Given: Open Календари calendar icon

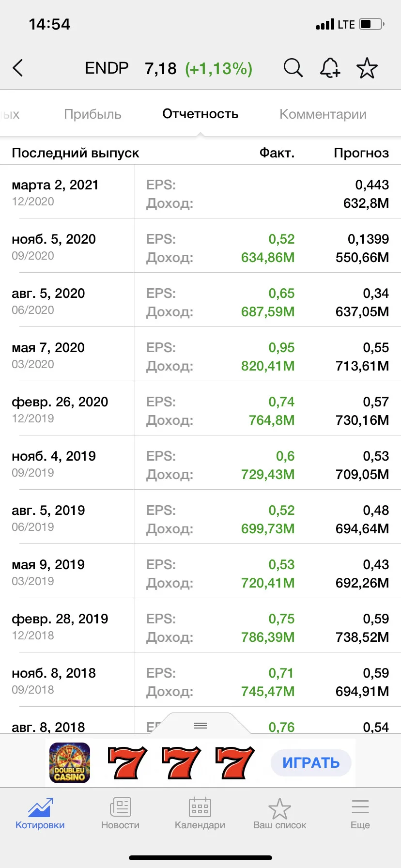Looking at the screenshot, I should [x=200, y=808].
